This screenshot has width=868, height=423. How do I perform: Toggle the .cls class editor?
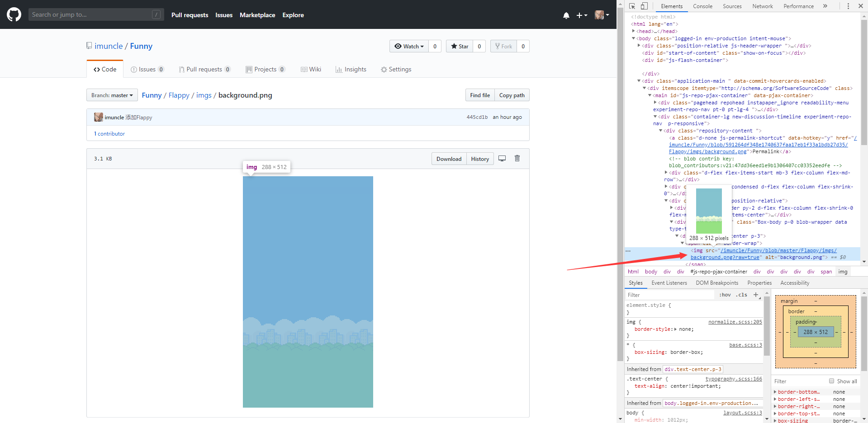[x=741, y=295]
